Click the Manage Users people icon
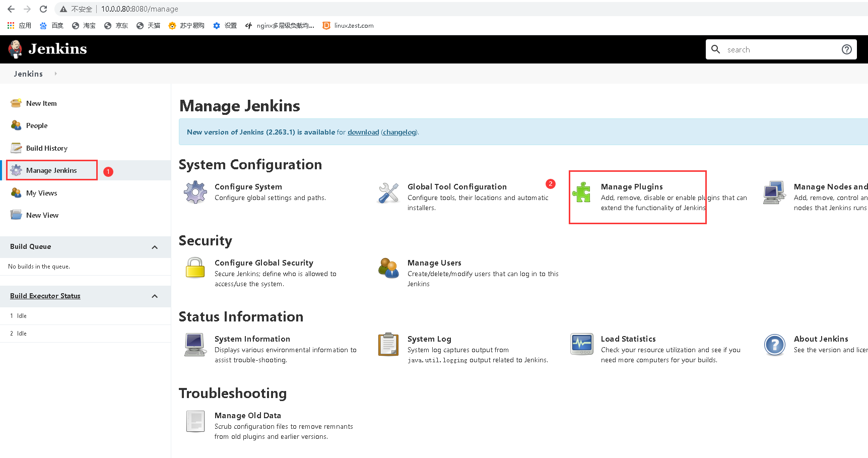 (388, 268)
